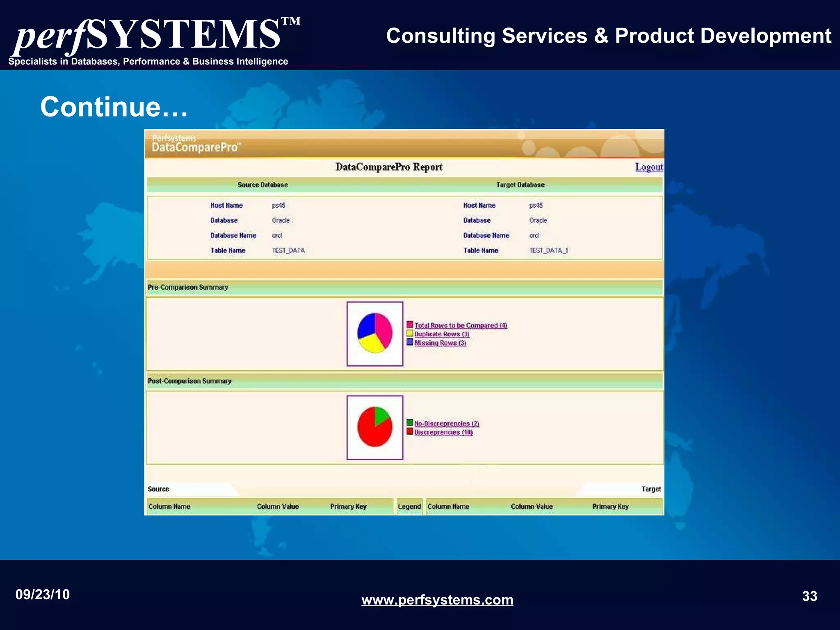Click the Source Database header

tap(262, 185)
